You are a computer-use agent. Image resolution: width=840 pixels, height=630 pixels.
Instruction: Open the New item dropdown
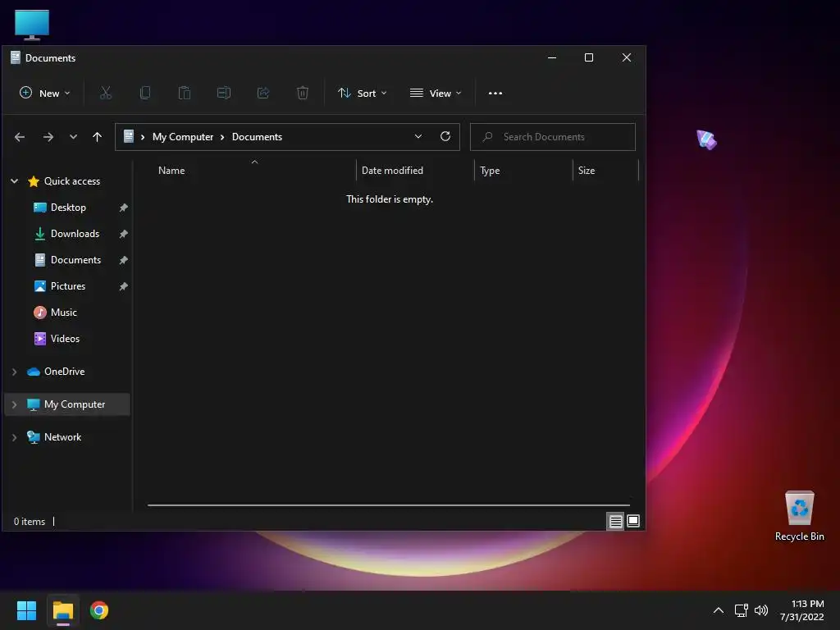[x=44, y=94]
